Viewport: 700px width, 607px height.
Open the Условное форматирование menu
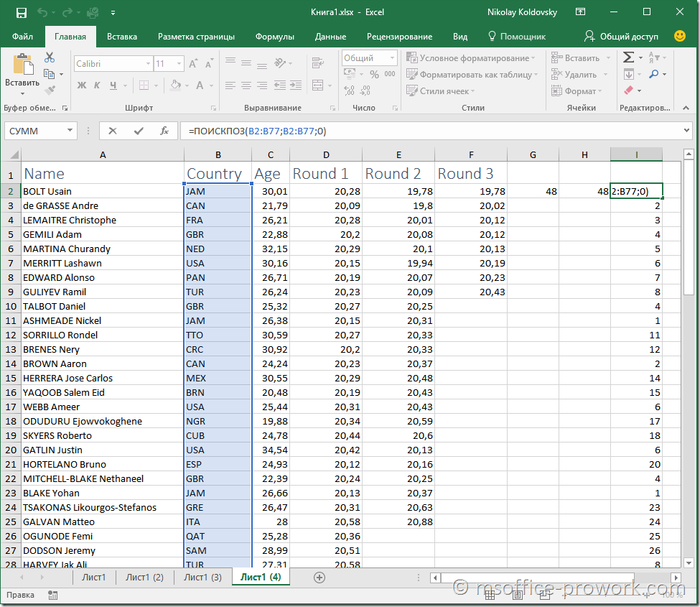[x=470, y=57]
